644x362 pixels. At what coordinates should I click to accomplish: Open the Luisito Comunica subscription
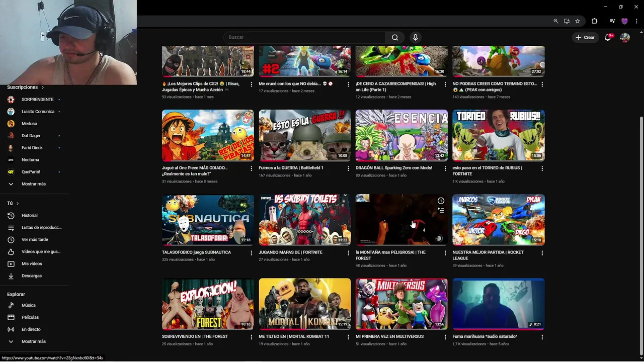34,112
